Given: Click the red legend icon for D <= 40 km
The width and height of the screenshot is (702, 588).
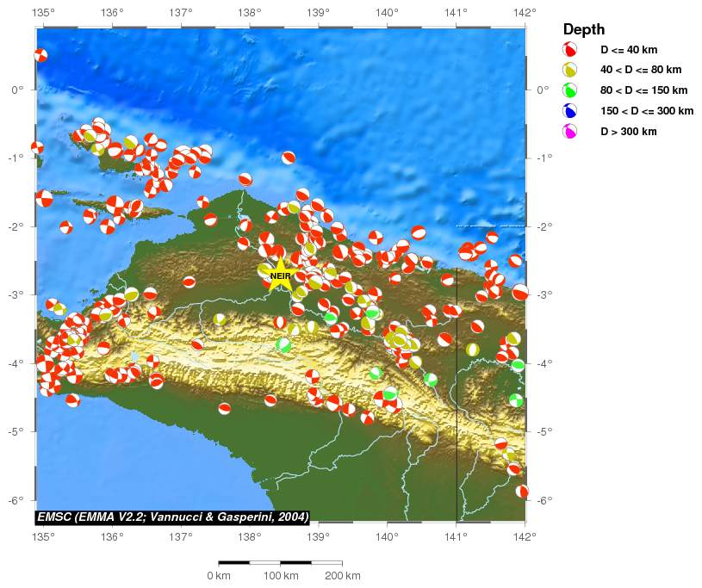Looking at the screenshot, I should click(569, 50).
